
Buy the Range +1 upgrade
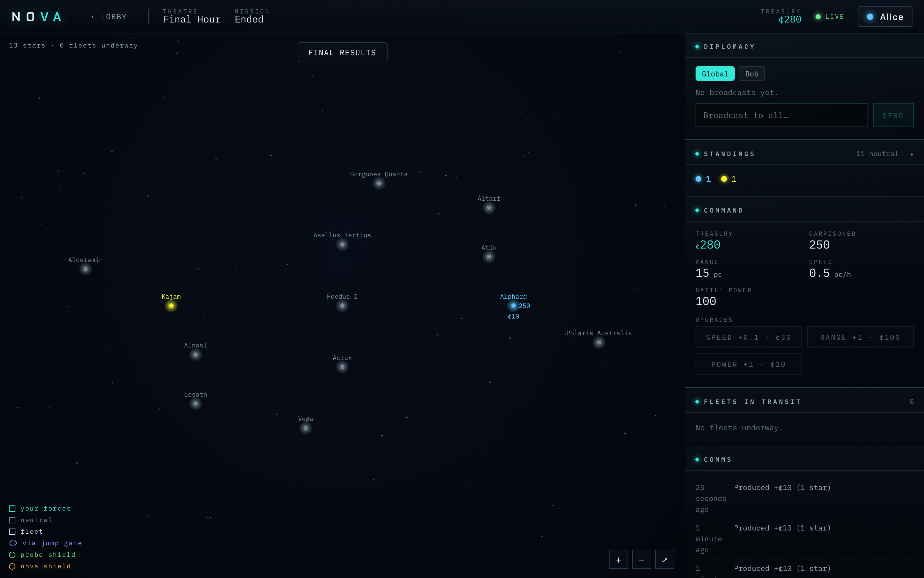tap(860, 337)
